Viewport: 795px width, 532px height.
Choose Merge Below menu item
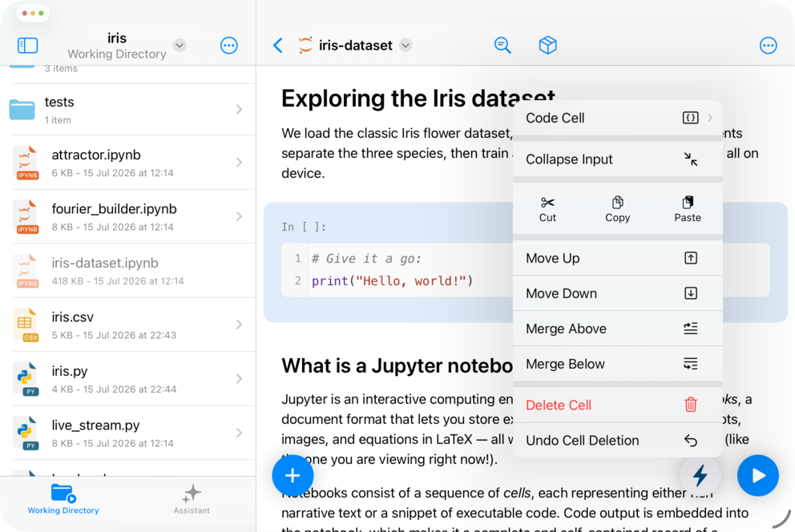pyautogui.click(x=618, y=364)
